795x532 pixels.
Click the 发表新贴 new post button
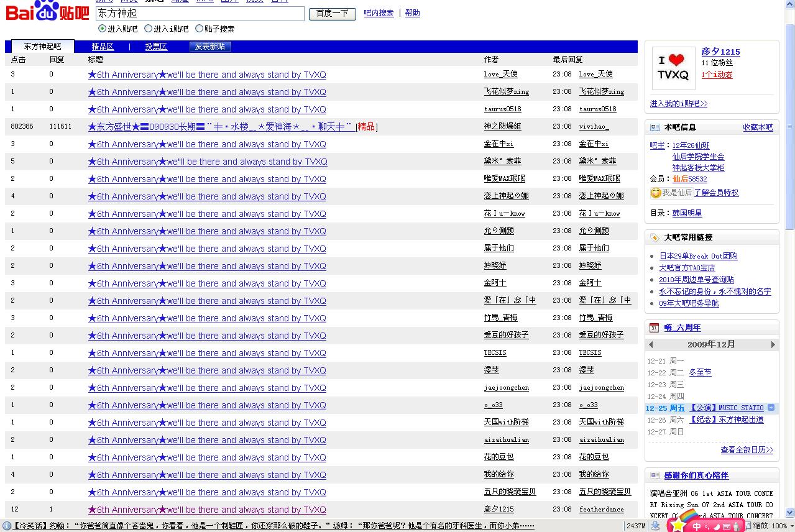[209, 47]
